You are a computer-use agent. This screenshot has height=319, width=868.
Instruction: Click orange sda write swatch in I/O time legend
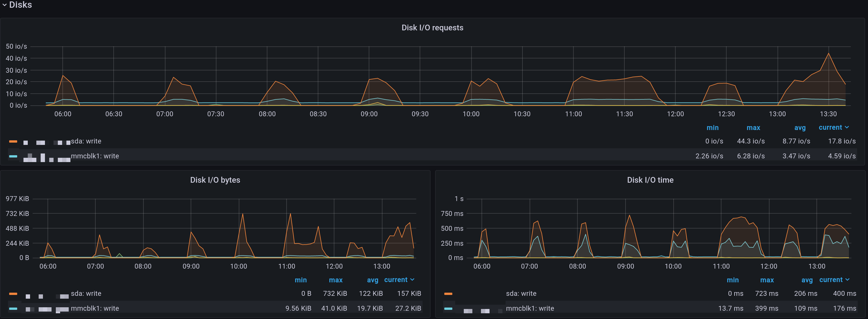(x=448, y=294)
